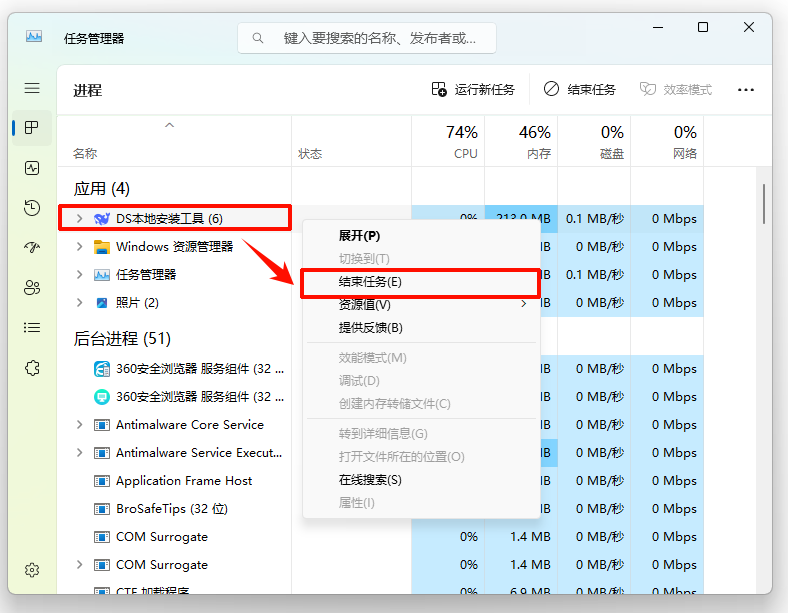788x613 pixels.
Task: Open Settings gear in sidebar
Action: pos(32,570)
